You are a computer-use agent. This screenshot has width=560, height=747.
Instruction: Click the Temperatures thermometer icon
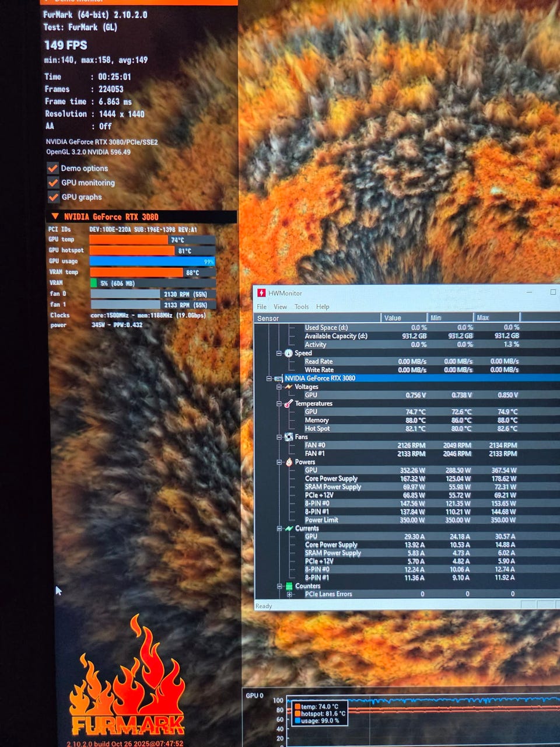[288, 403]
